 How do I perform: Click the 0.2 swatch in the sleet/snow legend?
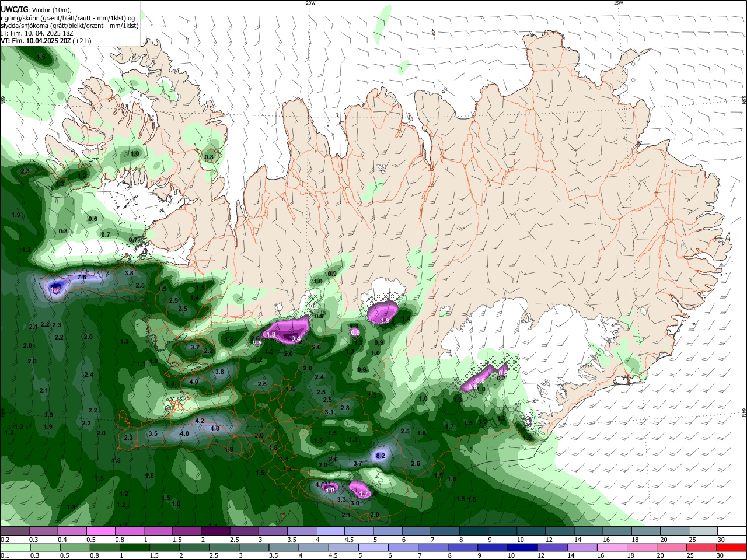click(15, 531)
